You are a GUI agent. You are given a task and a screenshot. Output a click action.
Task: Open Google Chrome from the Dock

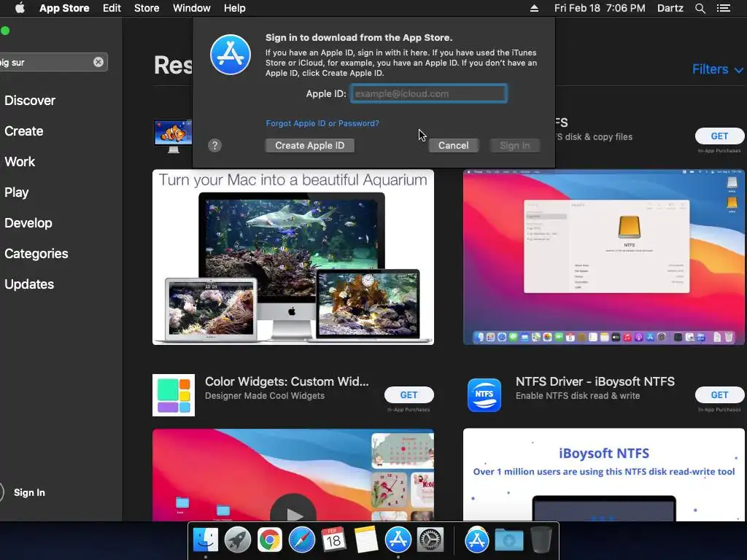pyautogui.click(x=270, y=540)
